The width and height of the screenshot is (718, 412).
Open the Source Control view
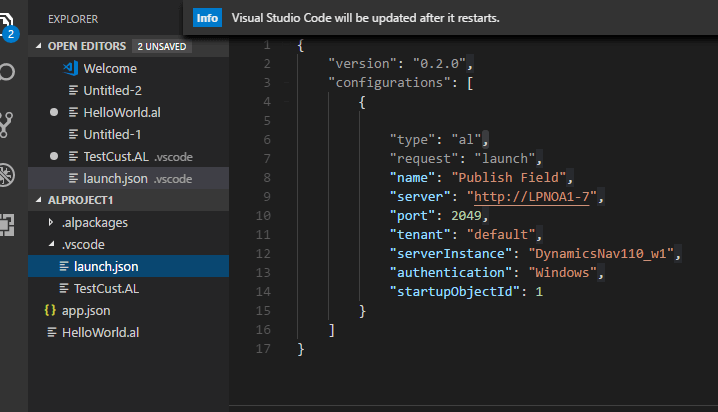coord(6,125)
